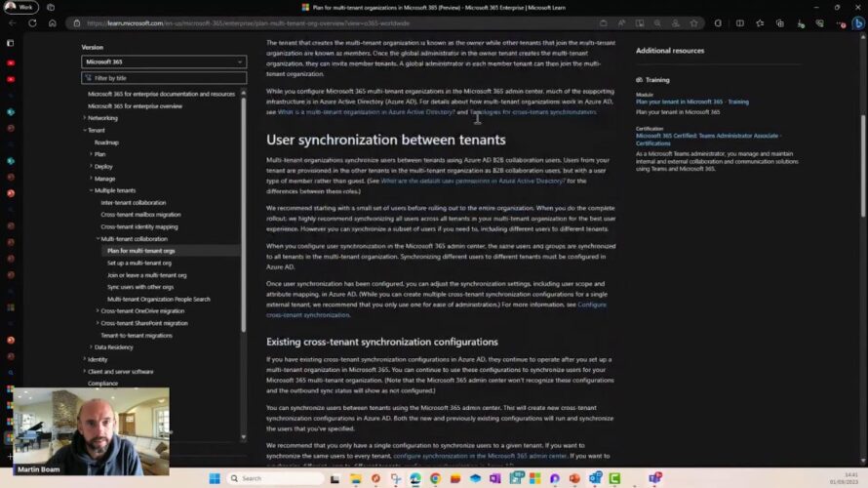
Task: Add this page to favorites star
Action: [x=693, y=23]
